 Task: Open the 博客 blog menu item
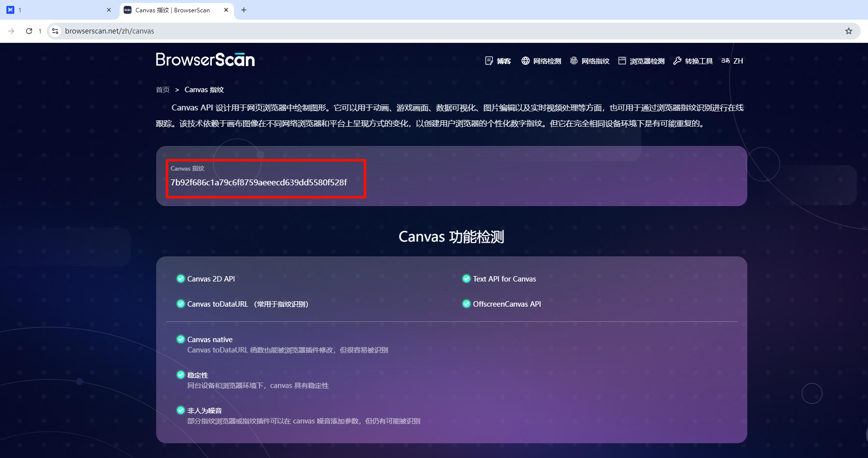tap(498, 61)
